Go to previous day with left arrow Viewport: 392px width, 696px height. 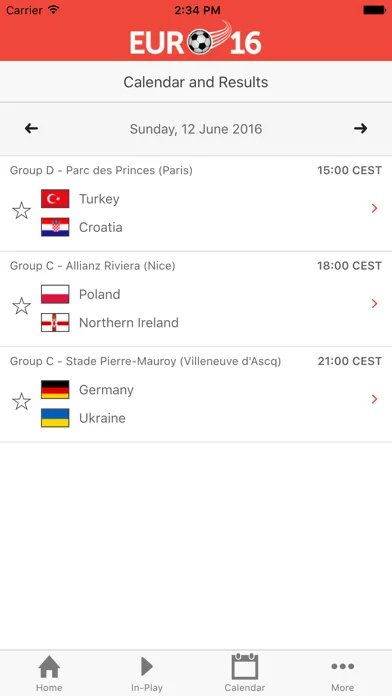[x=32, y=129]
